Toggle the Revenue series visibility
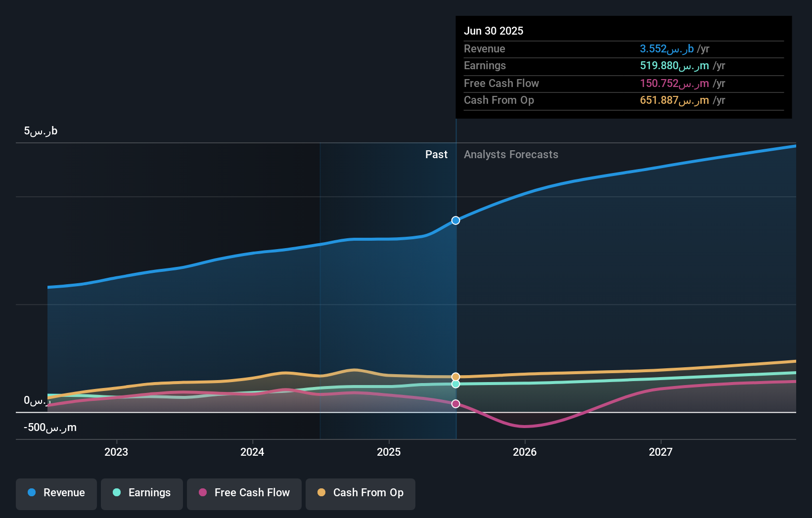Viewport: 812px width, 518px height. 56,493
